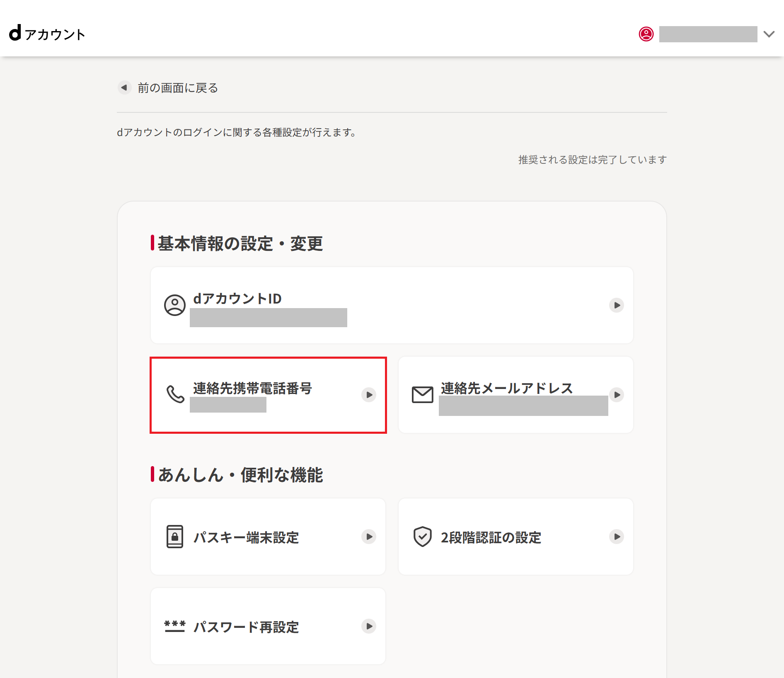Click the back arrow icon beside 前の画面に戻る
784x678 pixels.
tap(124, 87)
